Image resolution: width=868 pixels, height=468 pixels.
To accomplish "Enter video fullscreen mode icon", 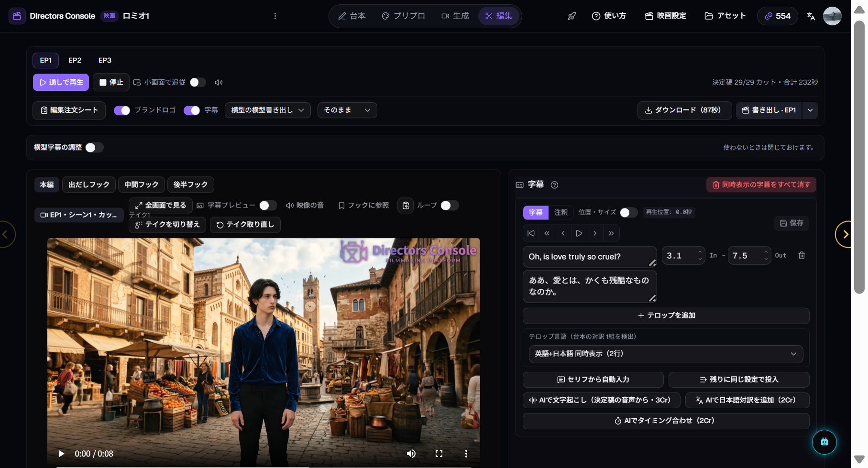I will pos(439,454).
